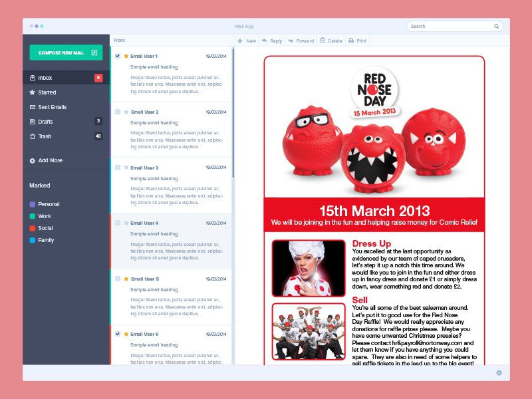Image resolution: width=532 pixels, height=399 pixels.
Task: Click the Forward arrow icon
Action: pos(291,41)
